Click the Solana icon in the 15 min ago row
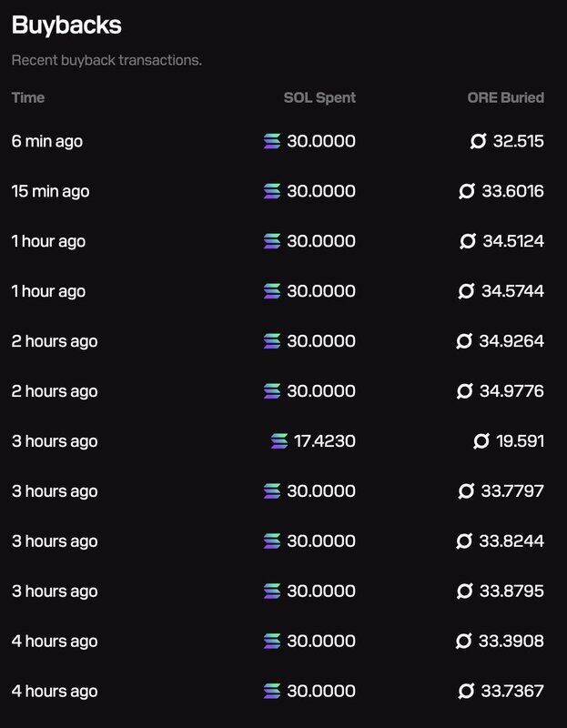The height and width of the screenshot is (728, 567). [272, 191]
